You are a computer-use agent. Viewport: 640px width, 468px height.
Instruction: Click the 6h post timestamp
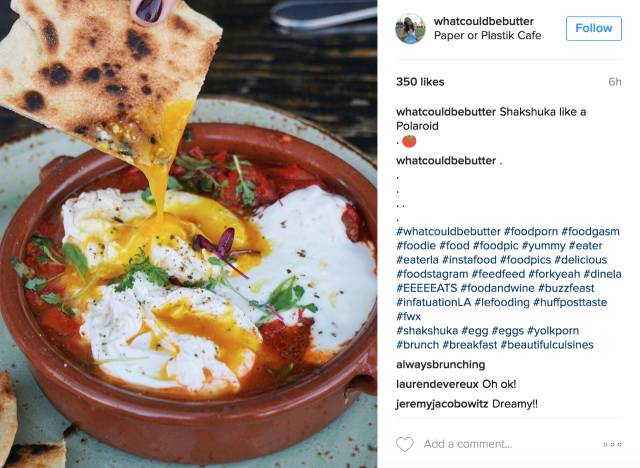(615, 82)
